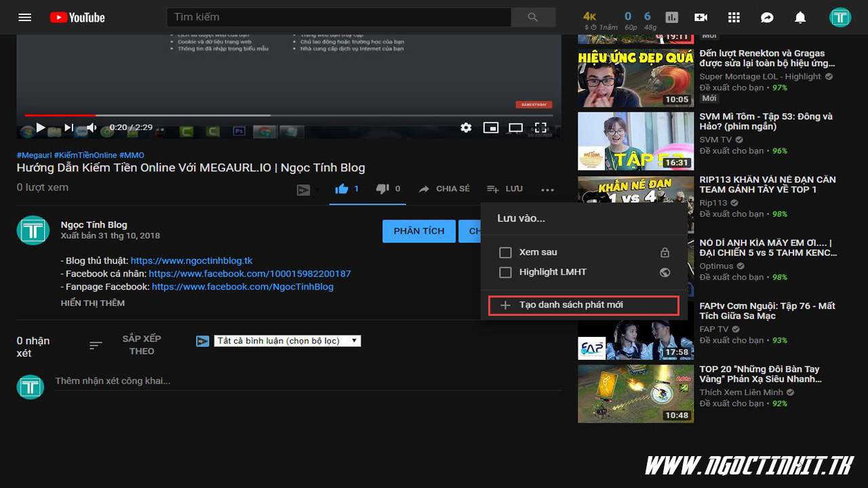The height and width of the screenshot is (488, 868).
Task: Click the play button in player
Action: pyautogui.click(x=41, y=127)
